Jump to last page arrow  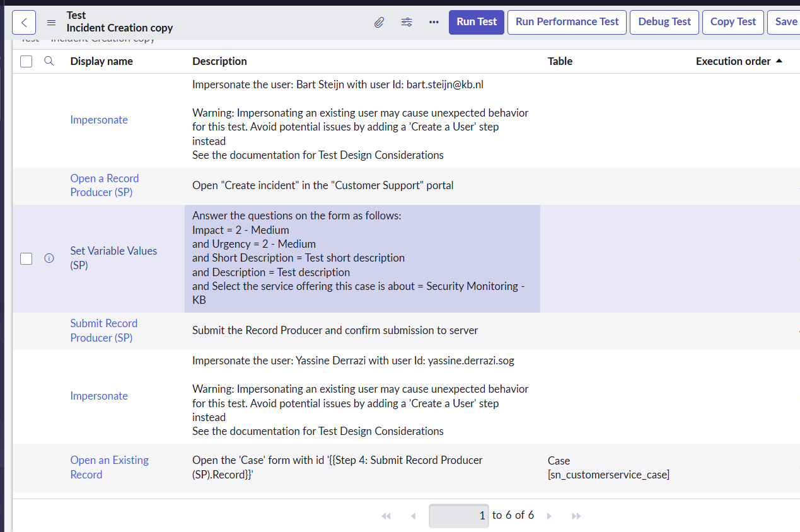click(576, 516)
